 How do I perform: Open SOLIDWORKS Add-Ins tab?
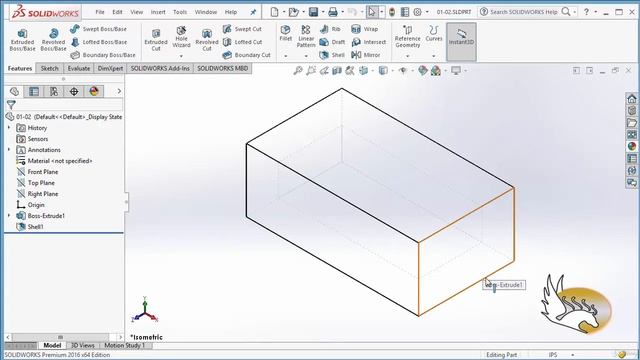[x=160, y=69]
